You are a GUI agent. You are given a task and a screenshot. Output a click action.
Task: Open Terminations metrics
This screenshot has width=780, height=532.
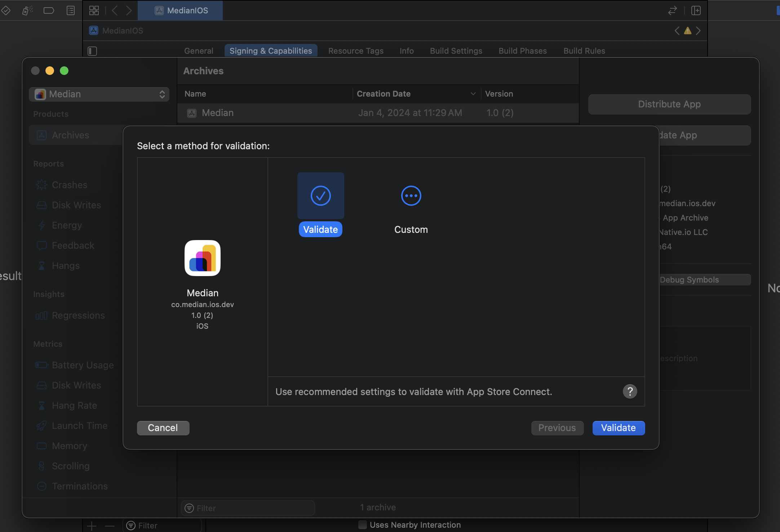coord(80,486)
